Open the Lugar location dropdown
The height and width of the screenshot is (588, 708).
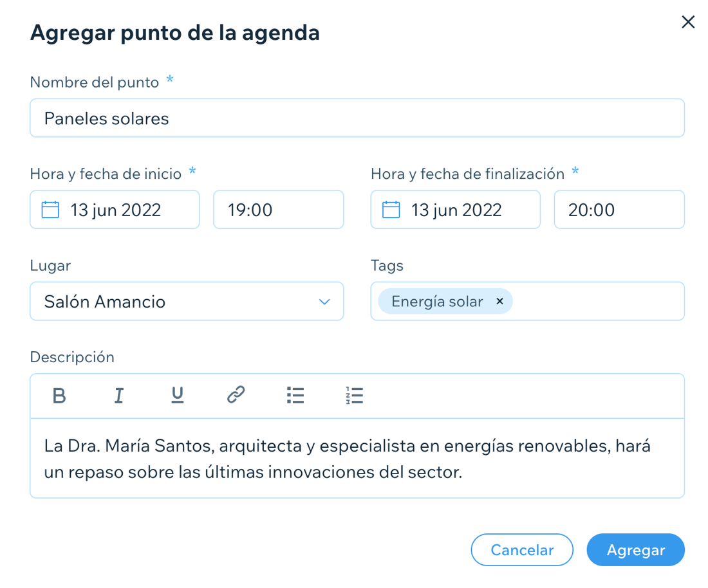click(324, 300)
